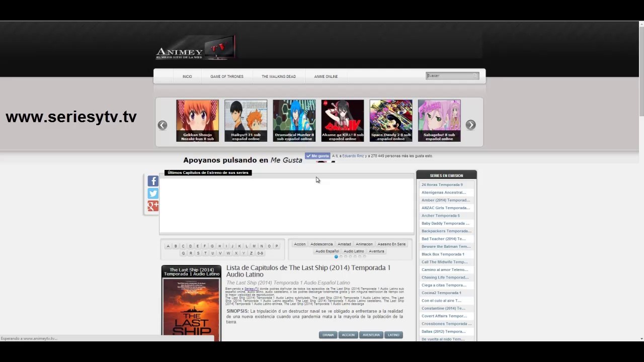Open Call The Midwife series link
644x362 pixels.
coord(445,262)
